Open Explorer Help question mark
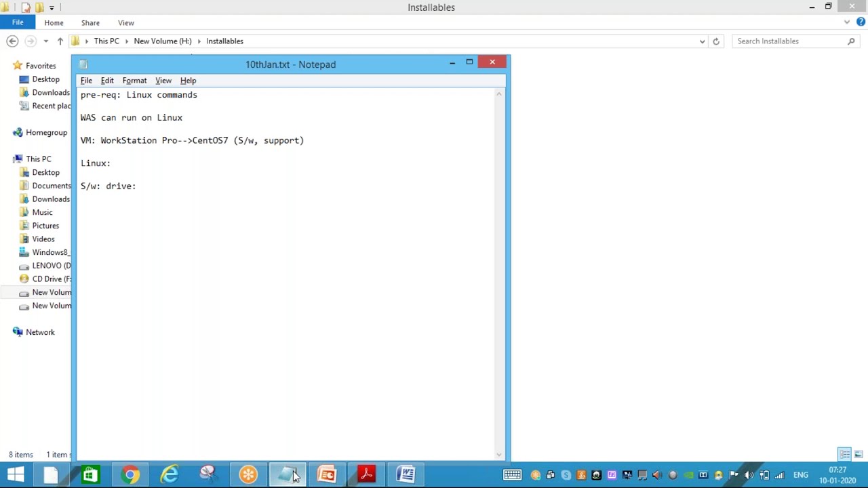This screenshot has width=868, height=488. tap(861, 22)
